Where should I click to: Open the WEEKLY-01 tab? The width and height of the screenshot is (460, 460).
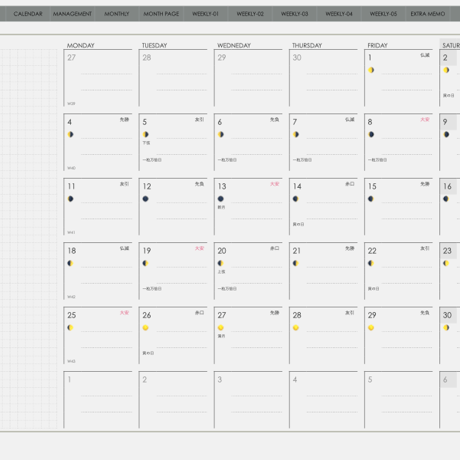click(x=205, y=14)
